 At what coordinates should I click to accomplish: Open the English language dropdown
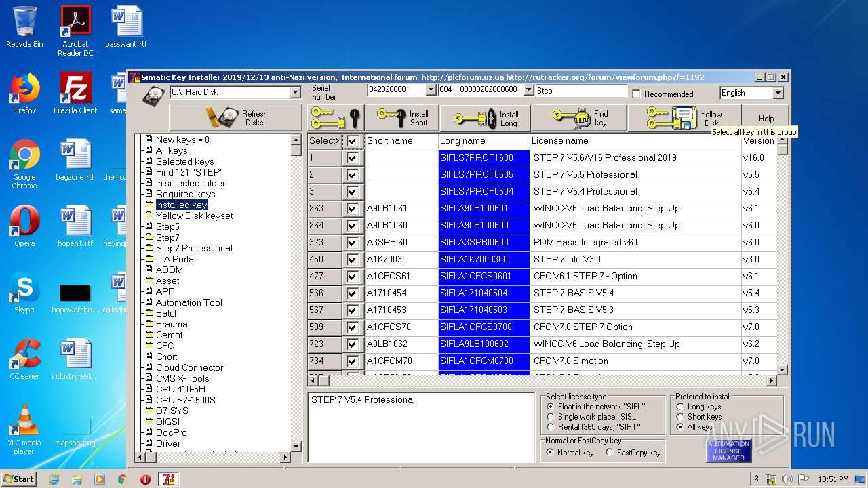pyautogui.click(x=778, y=93)
